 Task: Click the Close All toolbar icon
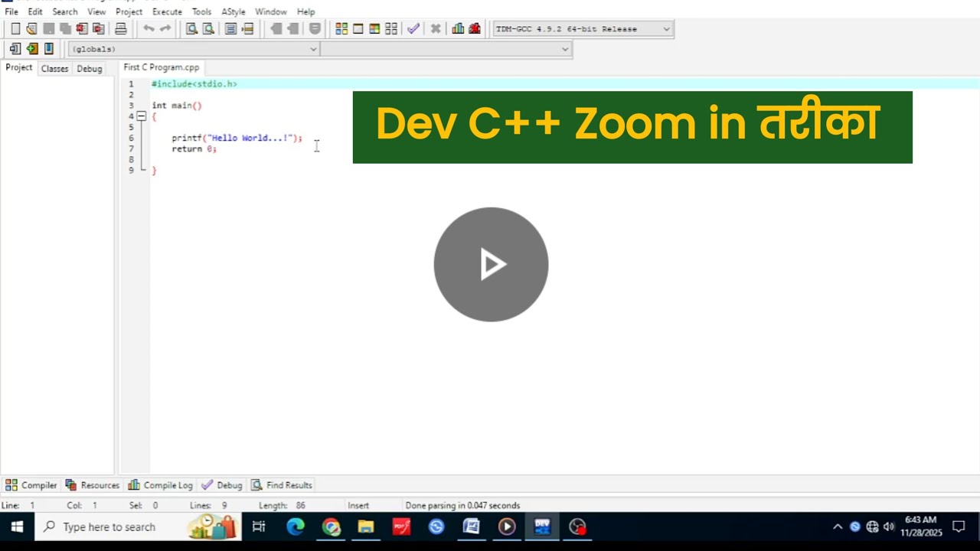pyautogui.click(x=98, y=29)
